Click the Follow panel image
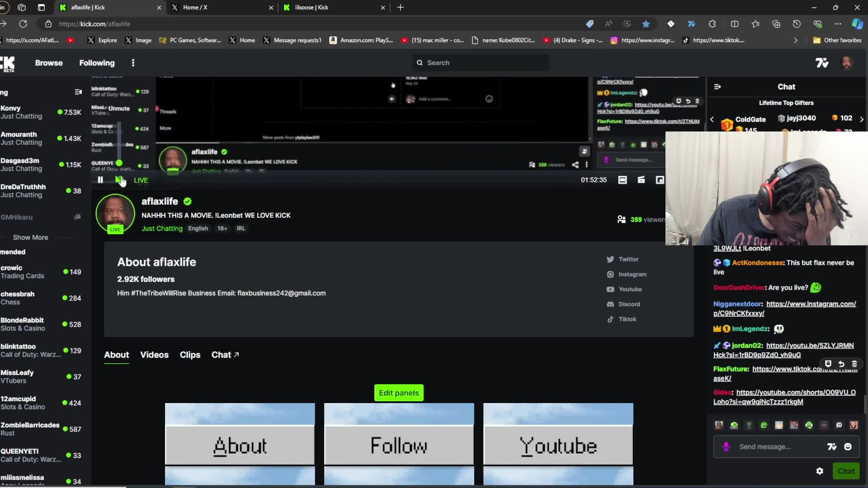The image size is (868, 488). pos(399,444)
